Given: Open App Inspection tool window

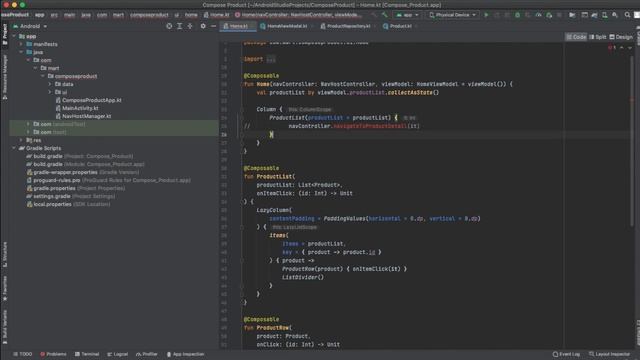Looking at the screenshot, I should coord(185,354).
